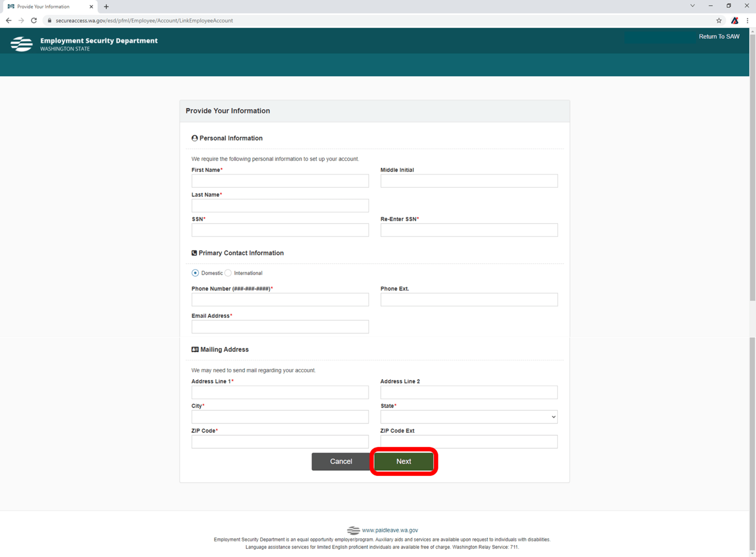Screen dimensions: 756x557
Task: Select the International phone option
Action: coord(228,273)
